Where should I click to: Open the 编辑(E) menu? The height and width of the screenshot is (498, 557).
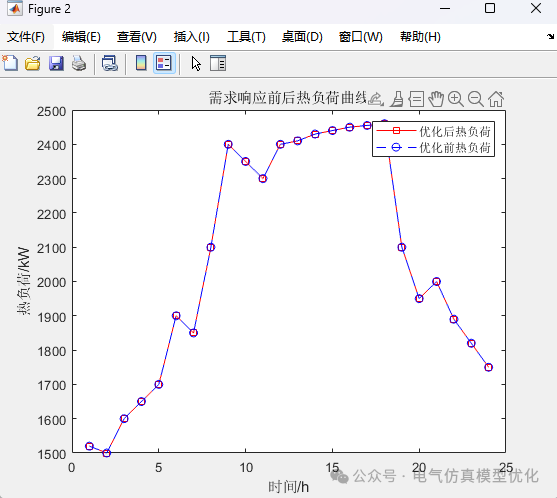click(x=81, y=37)
